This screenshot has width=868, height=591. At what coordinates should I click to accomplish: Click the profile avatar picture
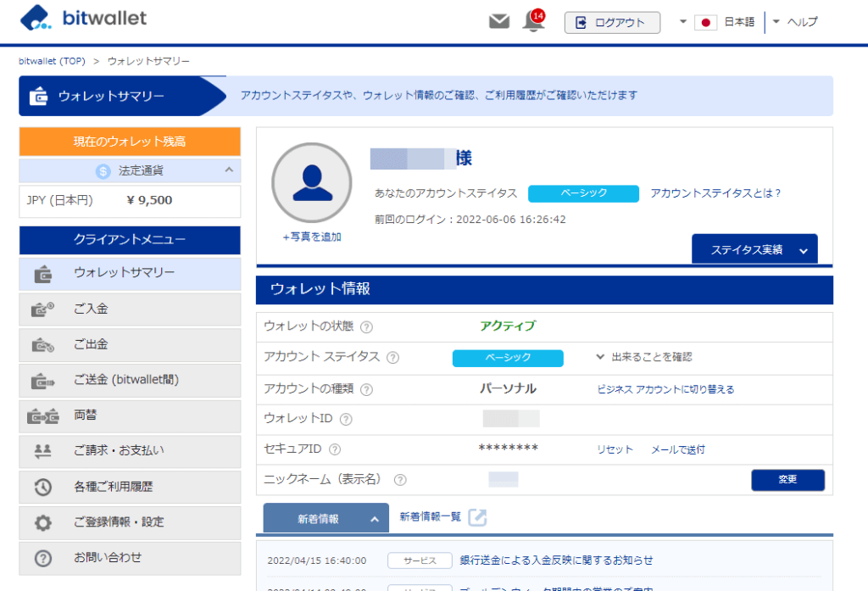pos(312,183)
